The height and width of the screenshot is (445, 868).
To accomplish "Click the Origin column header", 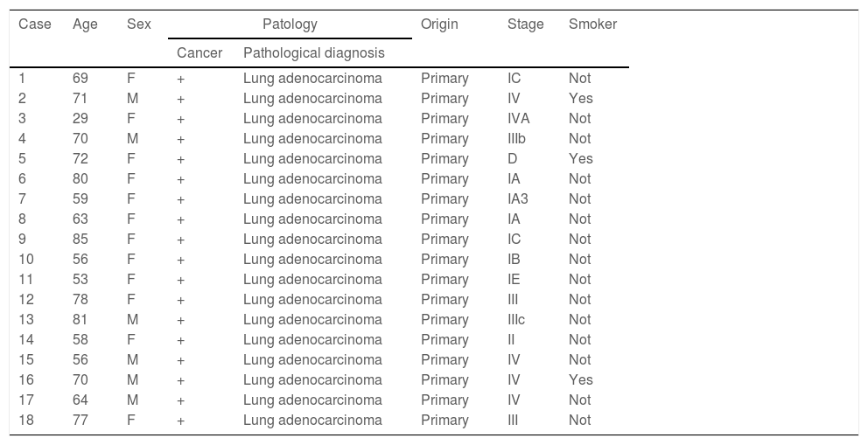I will click(x=439, y=24).
